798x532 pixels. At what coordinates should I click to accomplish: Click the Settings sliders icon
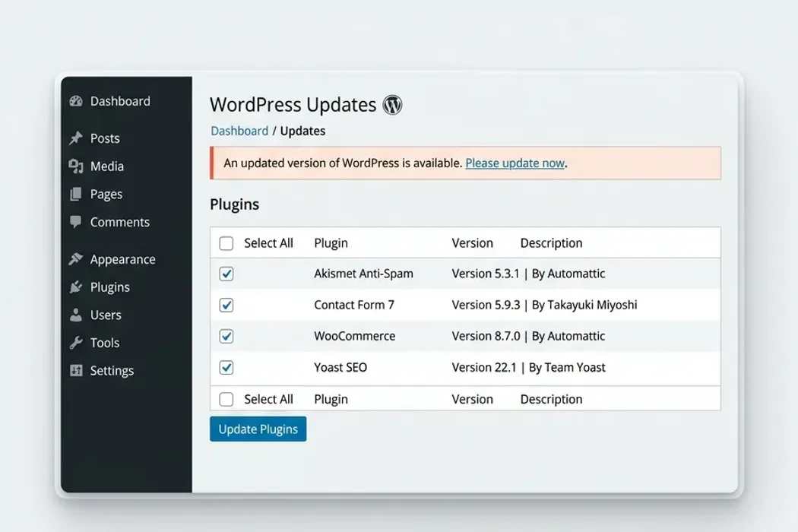pyautogui.click(x=76, y=371)
